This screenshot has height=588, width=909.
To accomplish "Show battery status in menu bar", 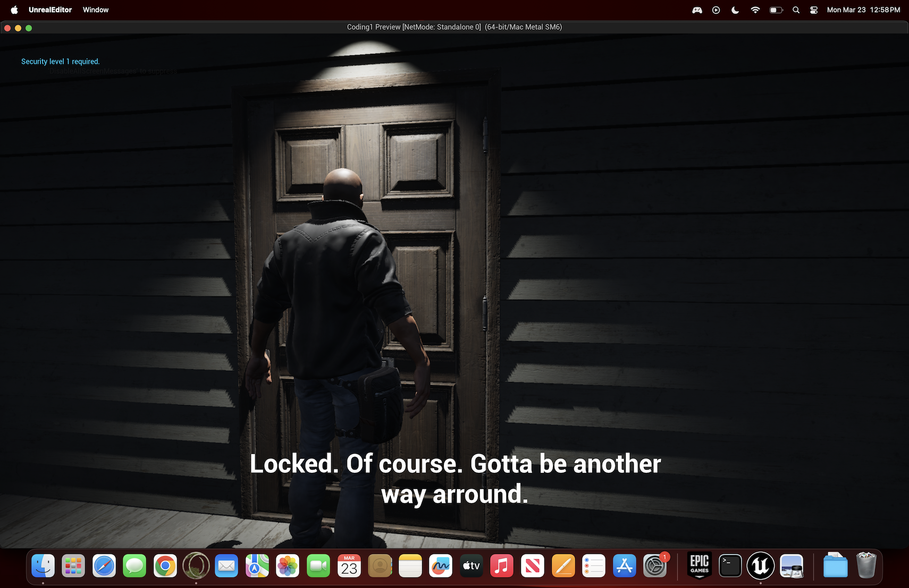I will (776, 10).
